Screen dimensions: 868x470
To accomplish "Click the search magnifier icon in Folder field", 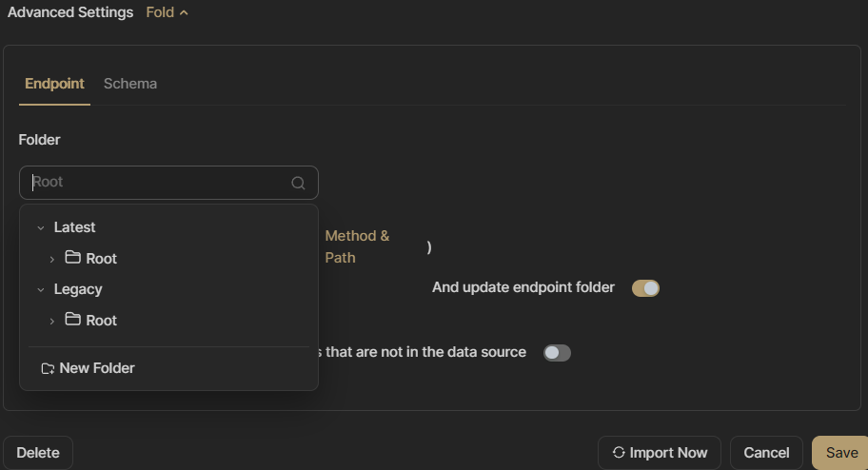I will pyautogui.click(x=298, y=183).
